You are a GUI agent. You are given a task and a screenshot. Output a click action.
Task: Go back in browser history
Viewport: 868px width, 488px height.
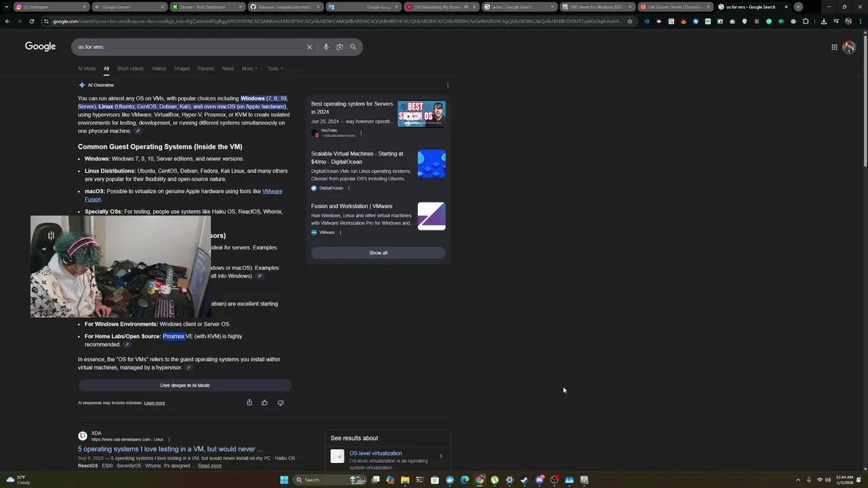[x=7, y=21]
